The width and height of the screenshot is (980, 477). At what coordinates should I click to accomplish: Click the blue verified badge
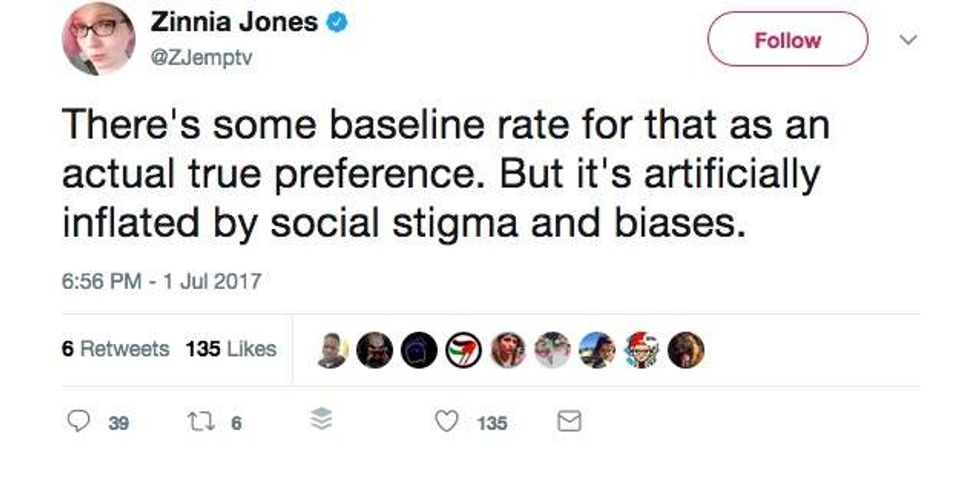tap(338, 23)
